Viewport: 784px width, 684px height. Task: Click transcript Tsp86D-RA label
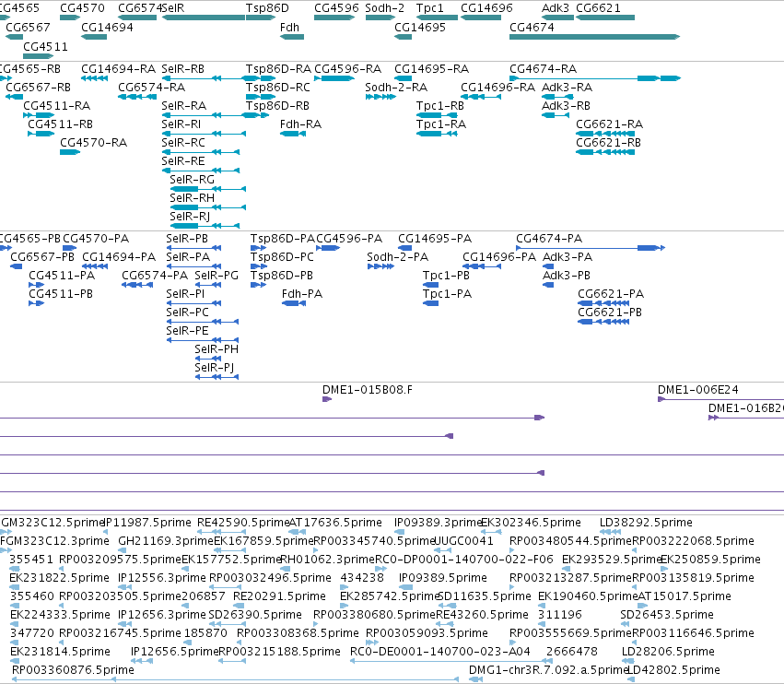click(x=278, y=68)
